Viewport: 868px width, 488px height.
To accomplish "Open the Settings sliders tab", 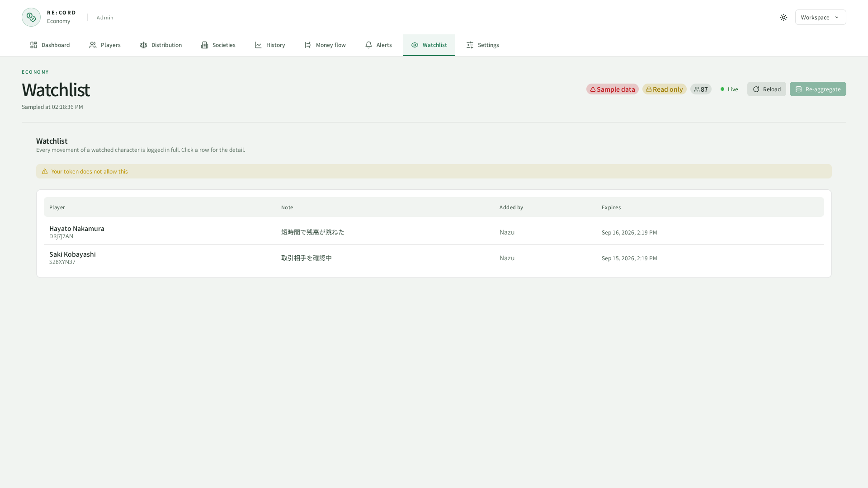I will (482, 45).
